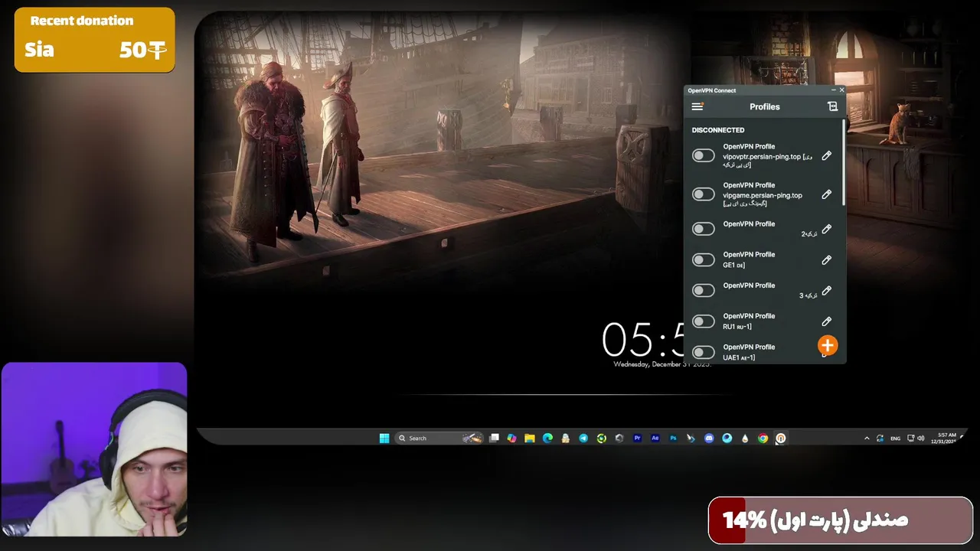Open the Windows Start menu
The height and width of the screenshot is (551, 980).
pyautogui.click(x=384, y=439)
